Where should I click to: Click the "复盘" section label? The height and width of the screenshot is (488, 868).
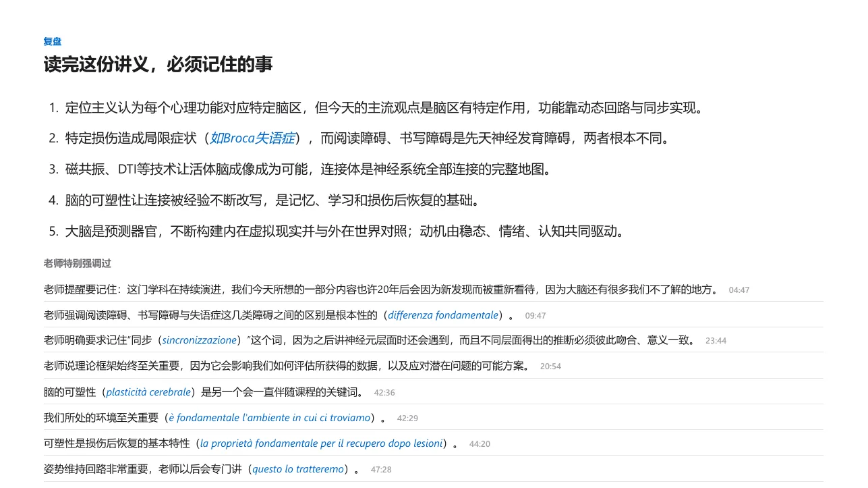(x=53, y=42)
